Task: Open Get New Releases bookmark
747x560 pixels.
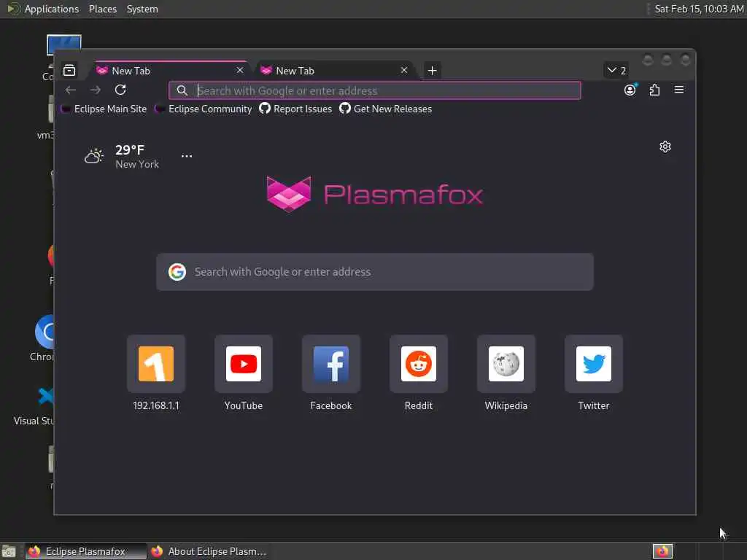Action: pyautogui.click(x=386, y=109)
